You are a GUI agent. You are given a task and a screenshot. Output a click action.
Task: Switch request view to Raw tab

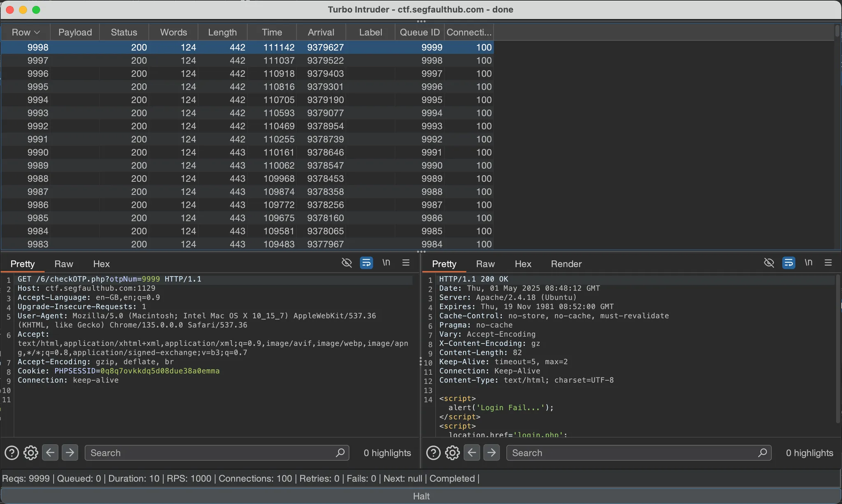click(x=64, y=264)
